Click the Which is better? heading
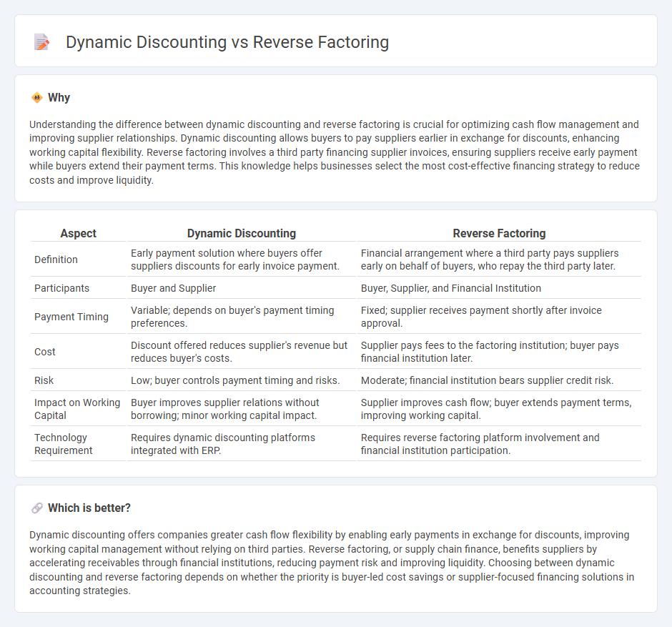This screenshot has height=627, width=672. [x=89, y=508]
